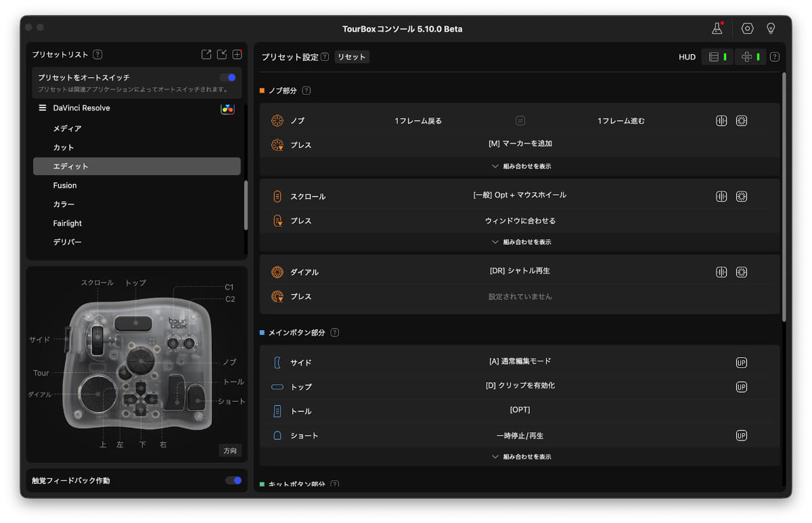Open the export preset icon
812x523 pixels.
click(x=206, y=54)
